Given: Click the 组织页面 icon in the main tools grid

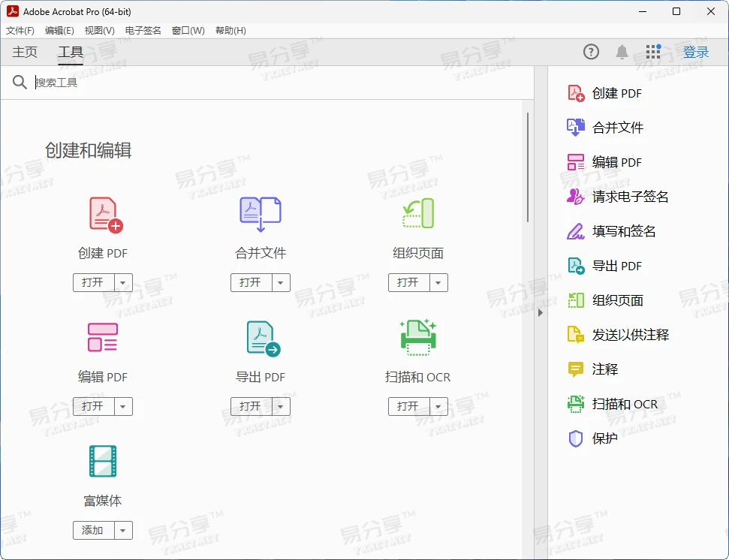Looking at the screenshot, I should (418, 213).
